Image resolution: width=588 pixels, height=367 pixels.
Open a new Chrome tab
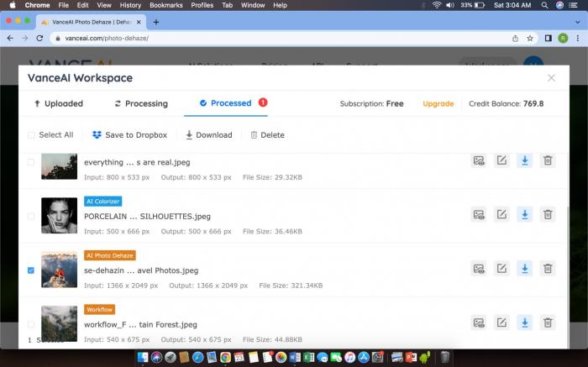(x=156, y=22)
